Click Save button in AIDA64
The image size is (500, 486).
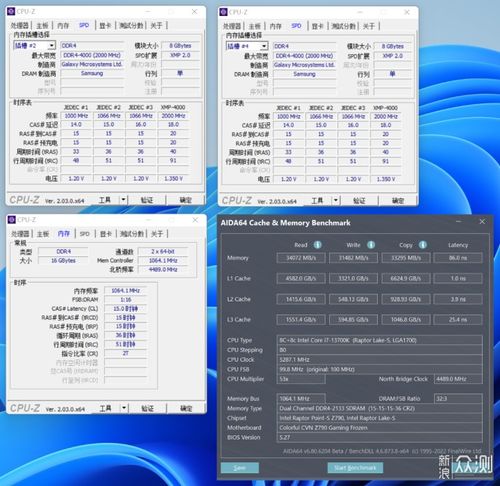coord(240,468)
